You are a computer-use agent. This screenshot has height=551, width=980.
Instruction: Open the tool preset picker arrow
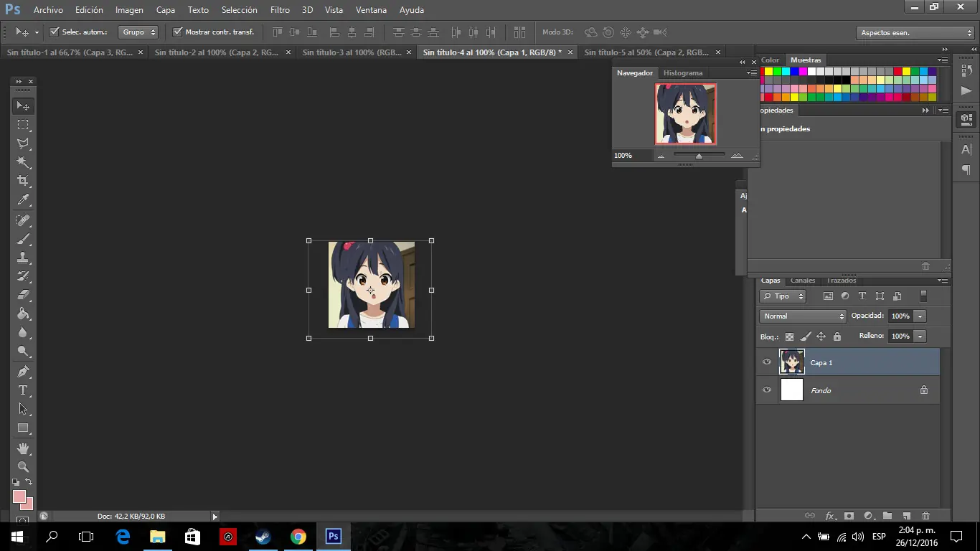click(37, 32)
